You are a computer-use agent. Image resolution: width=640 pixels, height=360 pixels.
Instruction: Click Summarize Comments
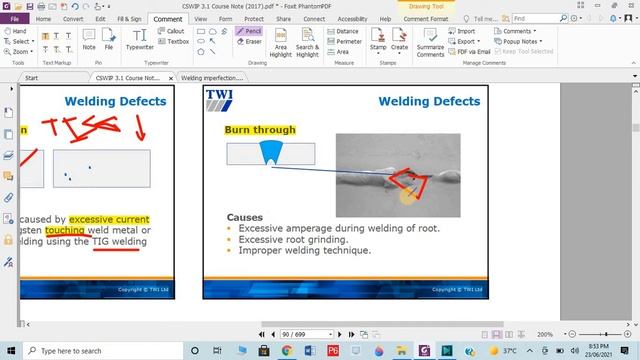(430, 42)
